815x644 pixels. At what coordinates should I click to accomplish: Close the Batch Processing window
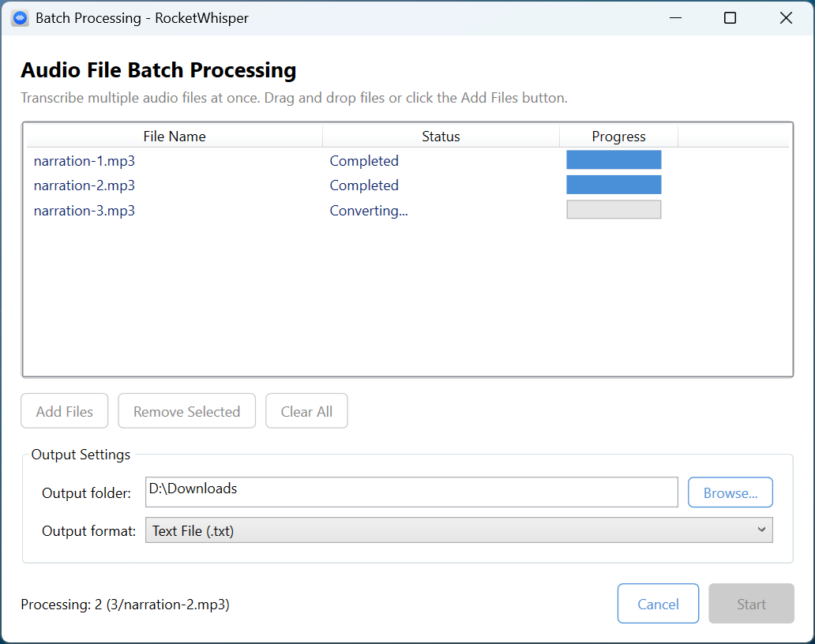point(786,18)
